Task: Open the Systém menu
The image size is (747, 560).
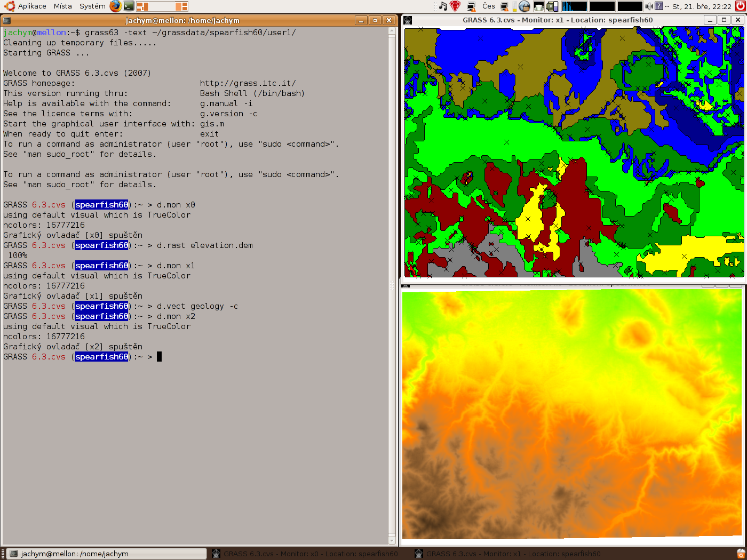Action: click(x=92, y=6)
